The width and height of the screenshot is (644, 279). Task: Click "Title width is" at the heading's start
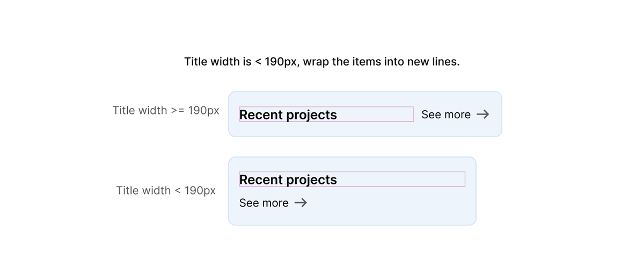[x=218, y=62]
